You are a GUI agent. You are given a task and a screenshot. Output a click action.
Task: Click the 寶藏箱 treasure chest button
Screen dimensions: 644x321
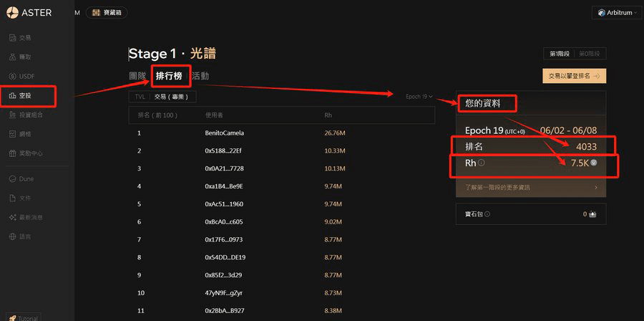coord(107,13)
